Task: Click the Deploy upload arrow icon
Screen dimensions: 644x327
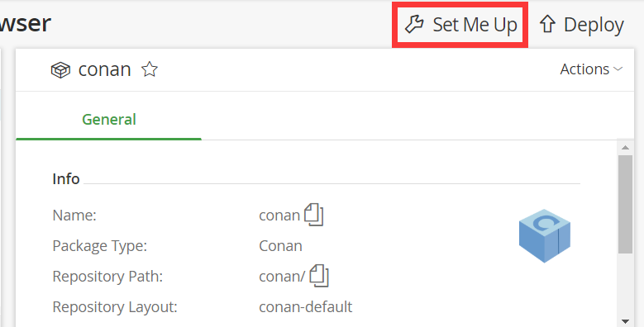Action: (547, 24)
